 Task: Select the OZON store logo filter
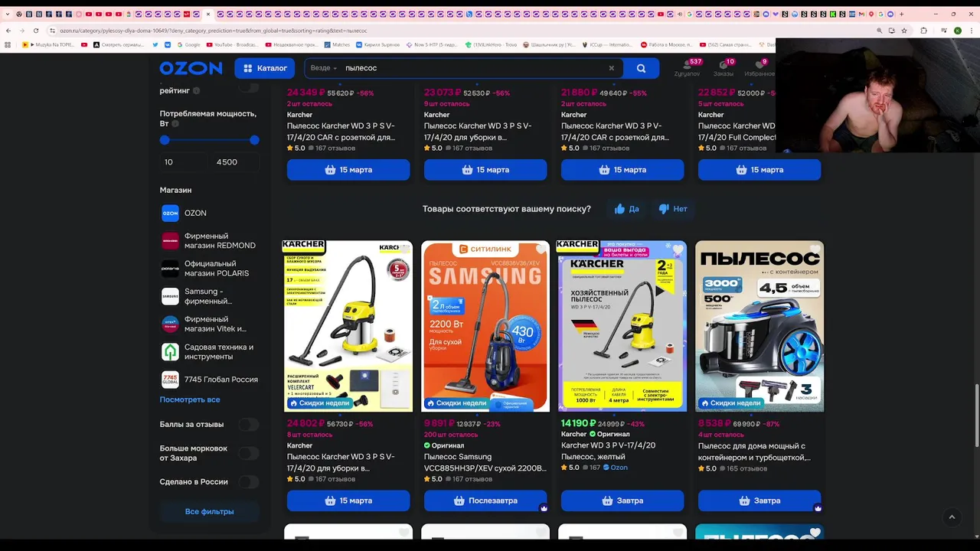[170, 213]
